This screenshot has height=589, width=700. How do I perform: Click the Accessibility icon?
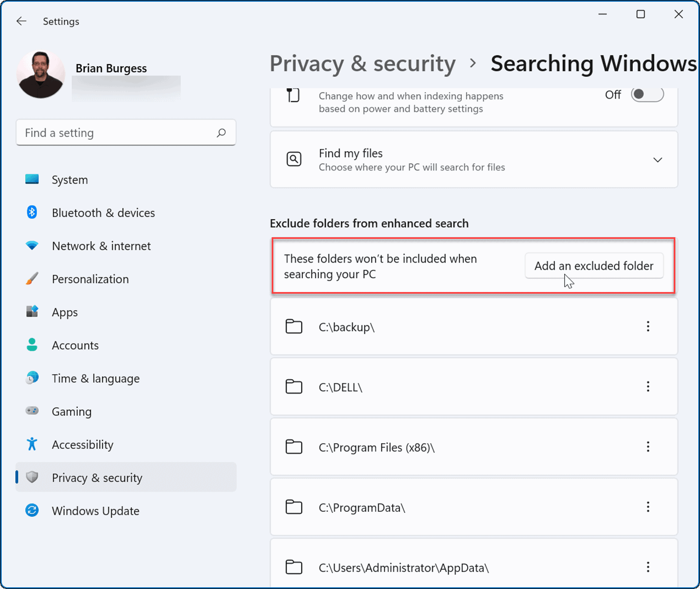point(32,444)
